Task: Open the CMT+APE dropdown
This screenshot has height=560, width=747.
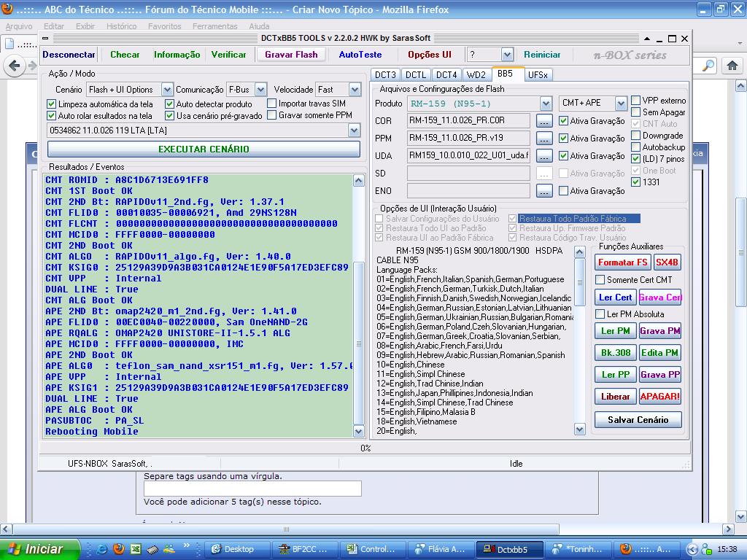Action: pos(620,103)
